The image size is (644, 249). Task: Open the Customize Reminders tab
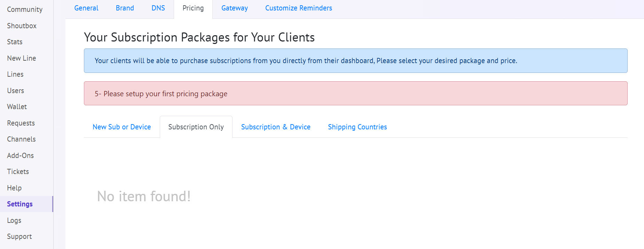coord(299,8)
